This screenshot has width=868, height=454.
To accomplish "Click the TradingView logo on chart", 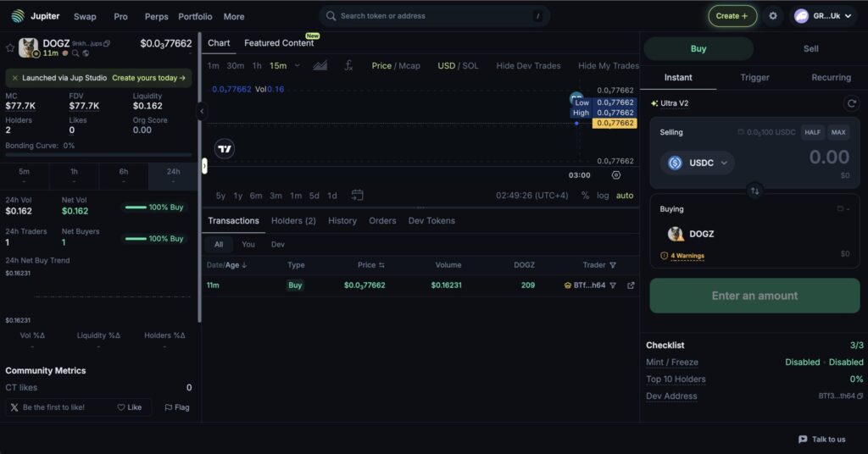I will tap(224, 149).
